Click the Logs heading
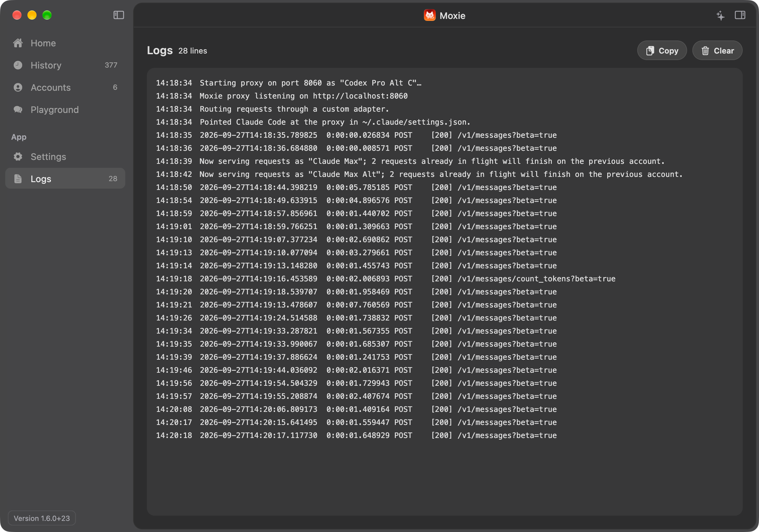The image size is (759, 532). 160,50
